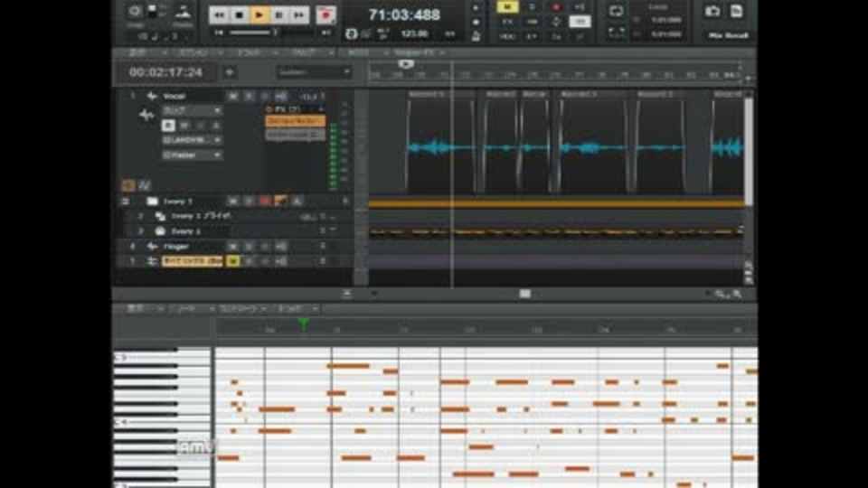
Task: Enable Write automation W on Vocal track
Action: (184, 127)
